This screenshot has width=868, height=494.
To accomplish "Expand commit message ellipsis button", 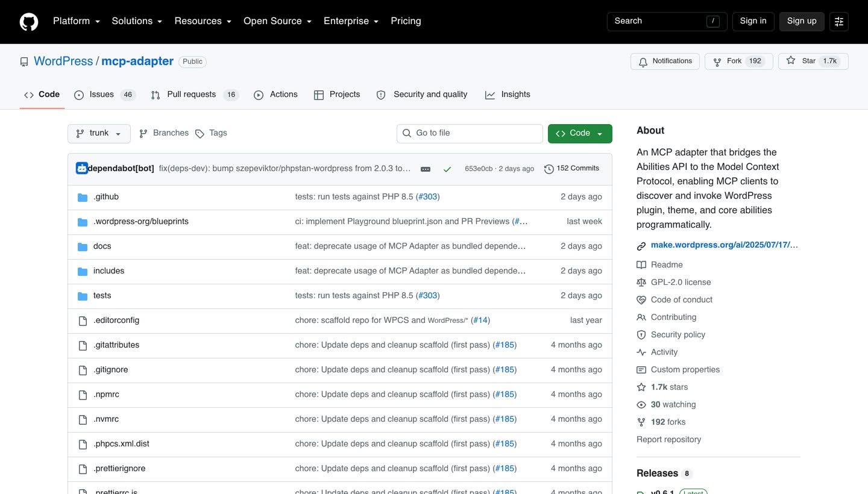I will point(426,169).
